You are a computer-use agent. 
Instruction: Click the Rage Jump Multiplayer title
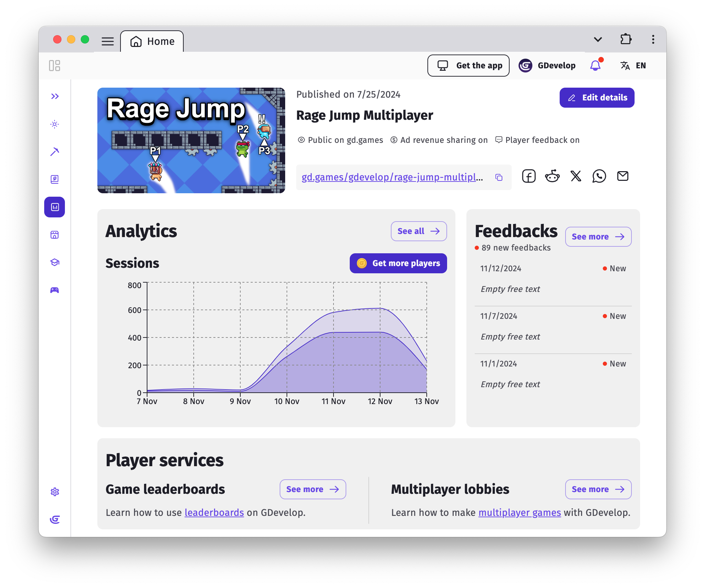[365, 116]
